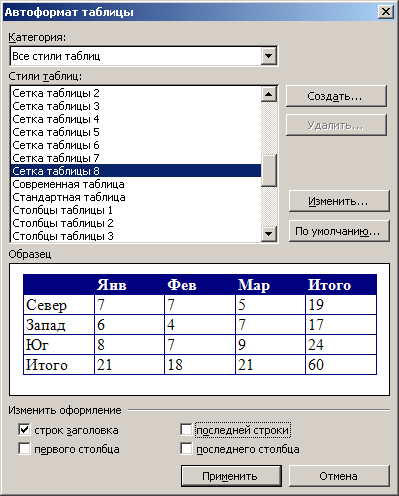
Task: Pick Столбцы таблицы 2 style
Action: point(136,223)
